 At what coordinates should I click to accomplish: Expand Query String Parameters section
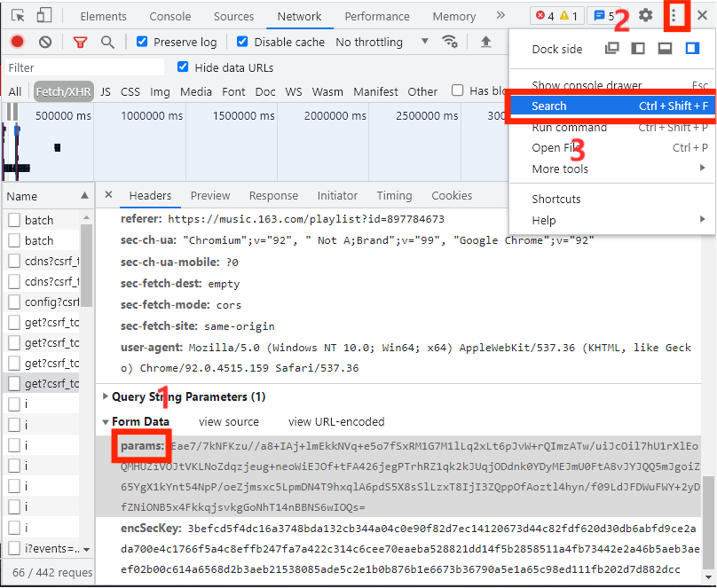click(106, 396)
